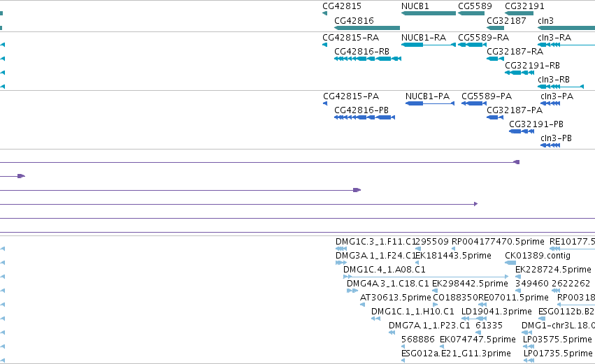Image resolution: width=595 pixels, height=364 pixels.
Task: Click the left-pointing purple arrowhead feature
Action: tap(516, 162)
